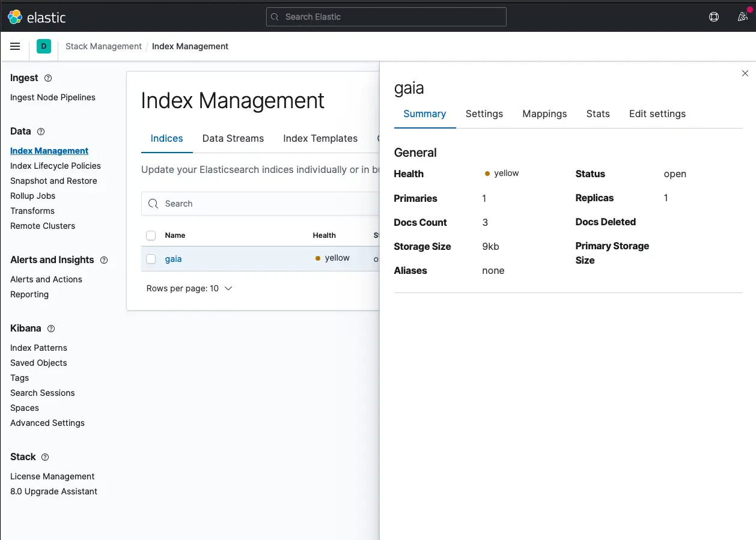Close the gaia details flyout
This screenshot has height=540, width=756.
745,73
